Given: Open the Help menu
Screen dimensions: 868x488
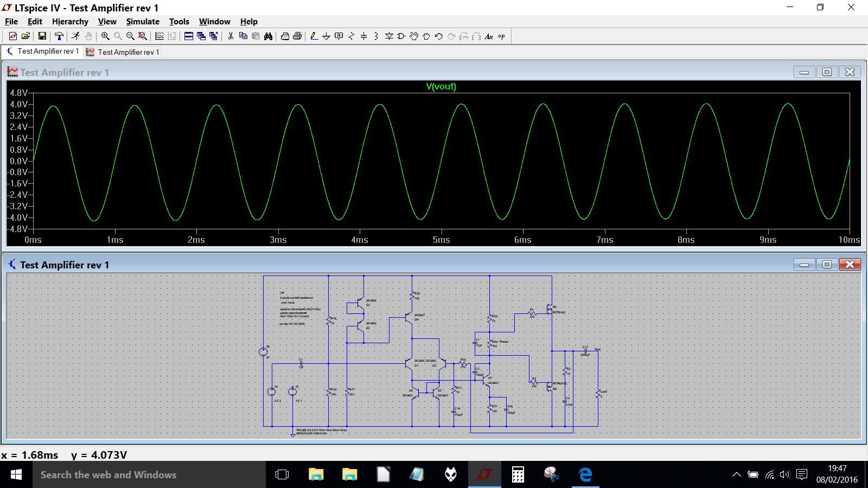Looking at the screenshot, I should 249,22.
